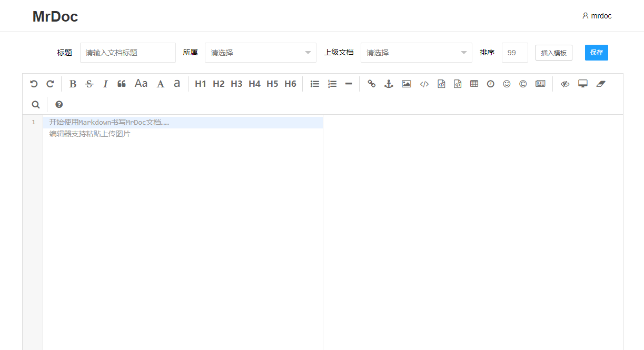644x350 pixels.
Task: Insert a table using table icon
Action: tap(474, 84)
